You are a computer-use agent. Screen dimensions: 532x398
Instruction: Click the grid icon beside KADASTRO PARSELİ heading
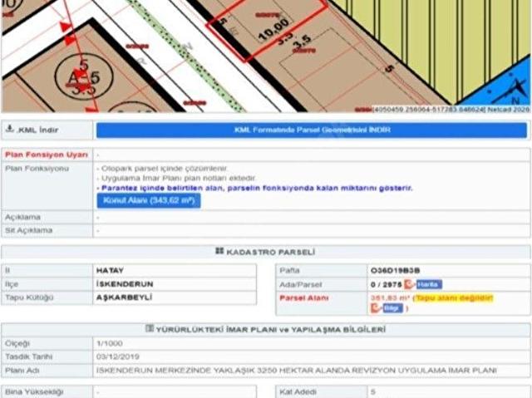point(219,251)
